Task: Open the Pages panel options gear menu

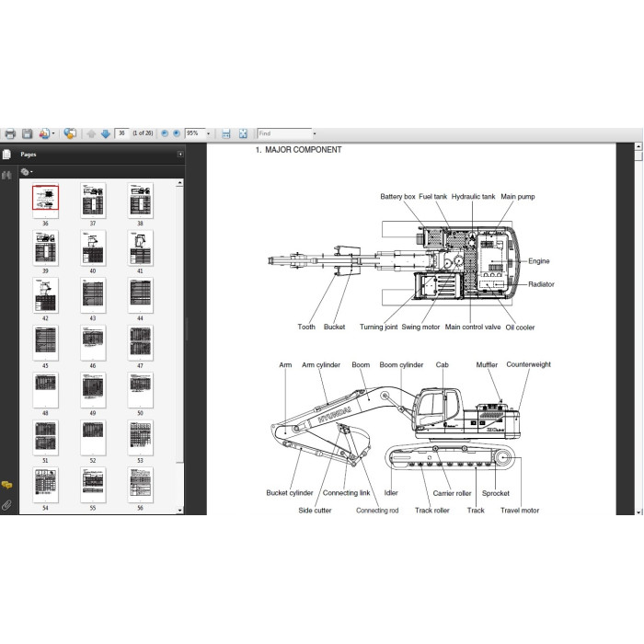Action: pyautogui.click(x=27, y=172)
